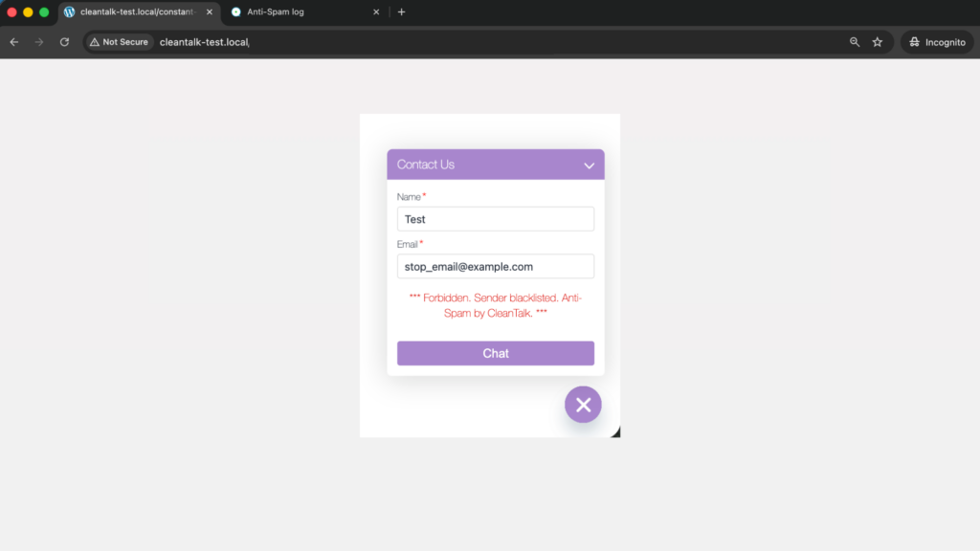This screenshot has width=980, height=551.
Task: Bookmark this page with the star icon
Action: 878,42
